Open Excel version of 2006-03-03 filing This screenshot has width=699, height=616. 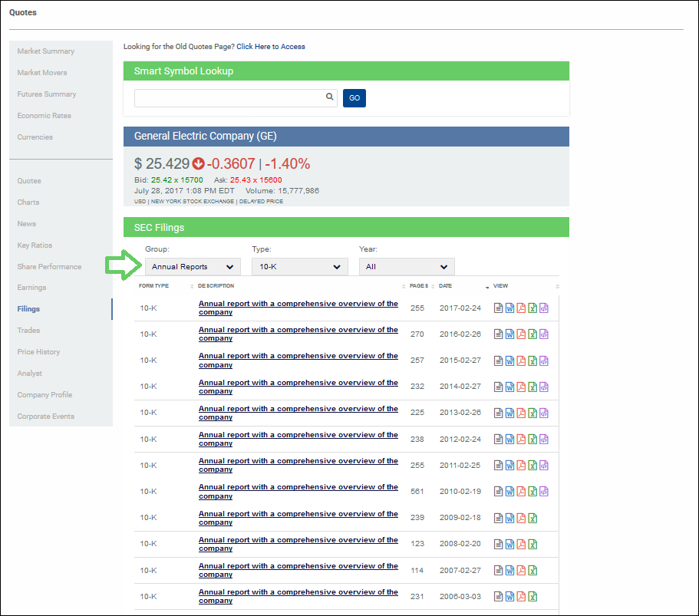click(532, 596)
